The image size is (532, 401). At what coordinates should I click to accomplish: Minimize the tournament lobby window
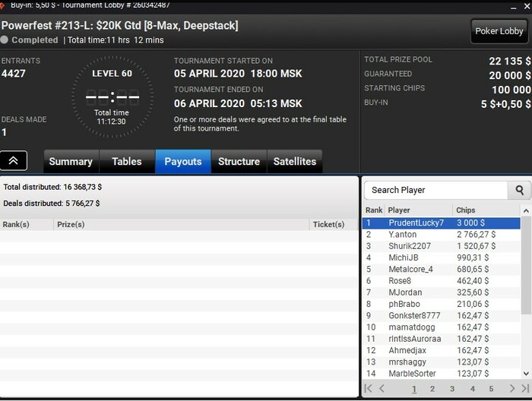513,6
